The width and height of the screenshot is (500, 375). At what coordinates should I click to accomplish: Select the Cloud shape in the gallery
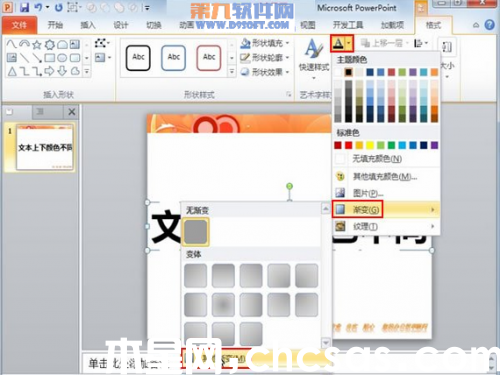pyautogui.click(x=75, y=71)
